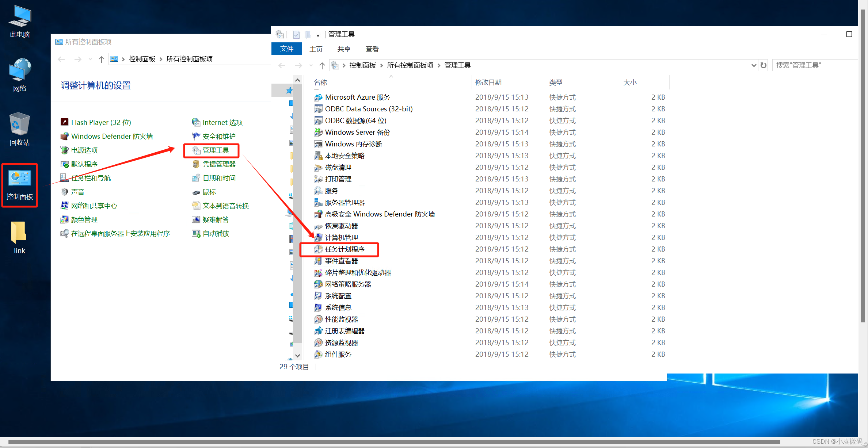Open 事件查看器 shortcut icon
The width and height of the screenshot is (868, 448).
pyautogui.click(x=318, y=261)
